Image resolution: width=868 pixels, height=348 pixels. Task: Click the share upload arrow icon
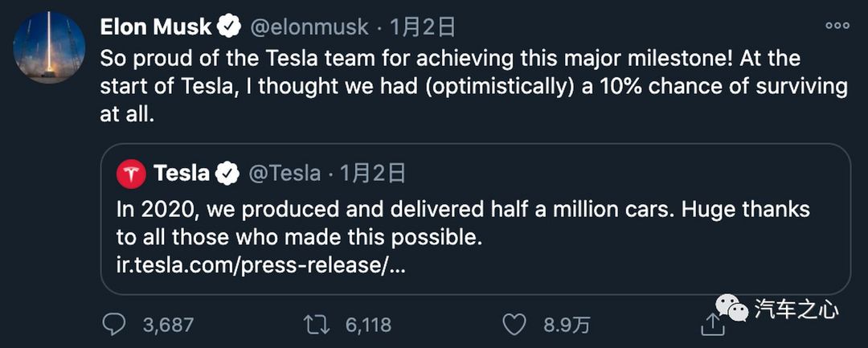(713, 323)
